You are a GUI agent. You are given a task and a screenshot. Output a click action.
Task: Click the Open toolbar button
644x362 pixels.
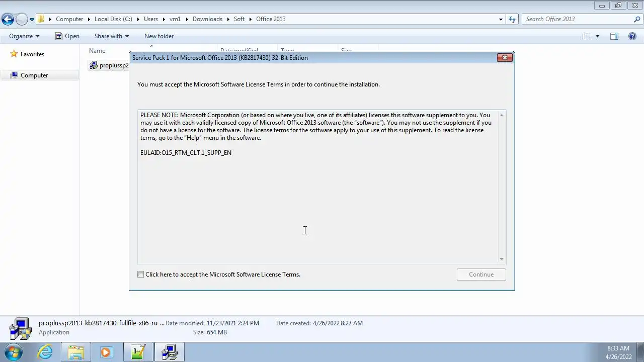(x=67, y=36)
